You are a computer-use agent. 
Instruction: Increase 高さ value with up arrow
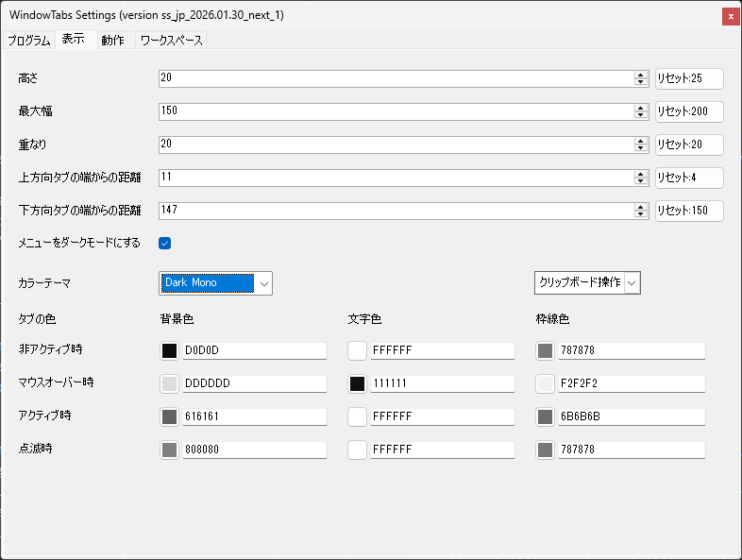coord(641,75)
